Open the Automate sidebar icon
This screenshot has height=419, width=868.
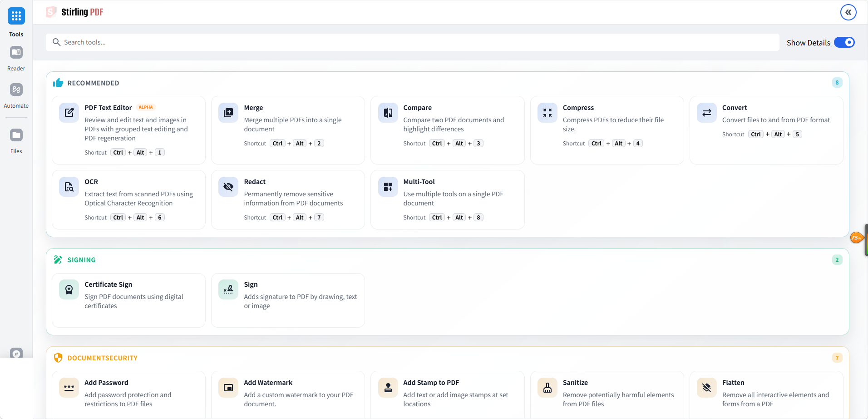coord(16,90)
